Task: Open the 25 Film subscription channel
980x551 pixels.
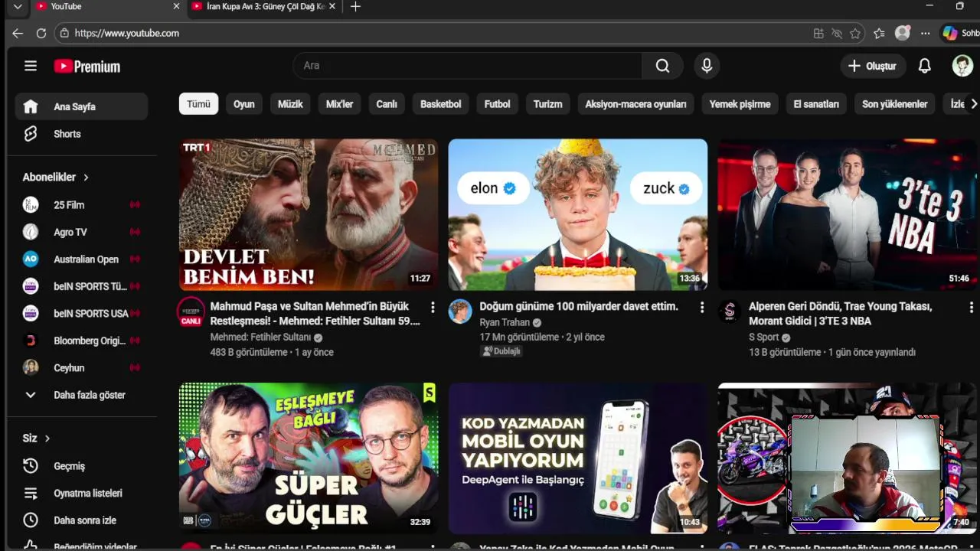Action: (x=81, y=205)
